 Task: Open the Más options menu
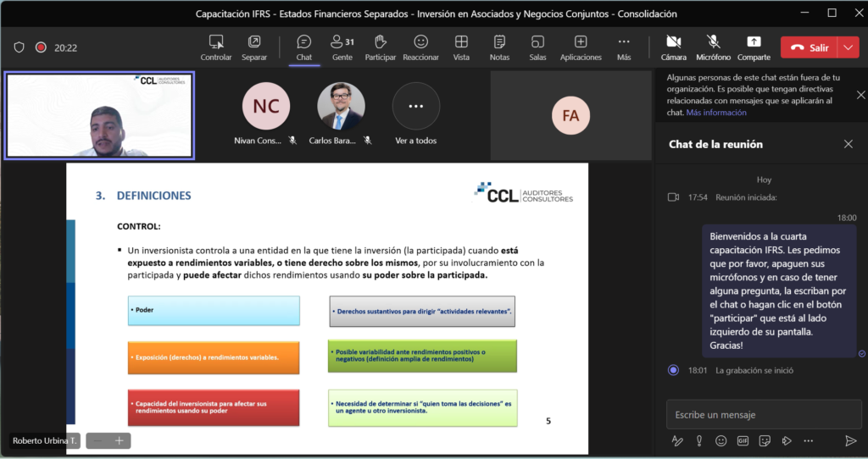[624, 47]
